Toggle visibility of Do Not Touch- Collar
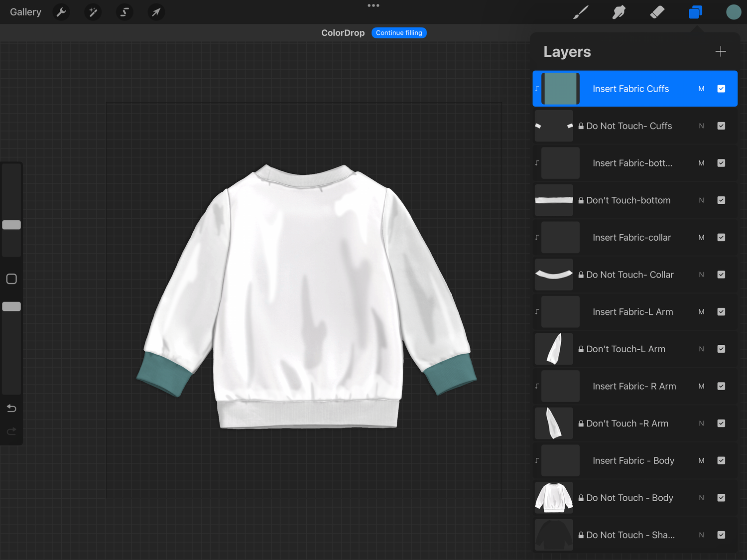The image size is (747, 560). point(721,275)
